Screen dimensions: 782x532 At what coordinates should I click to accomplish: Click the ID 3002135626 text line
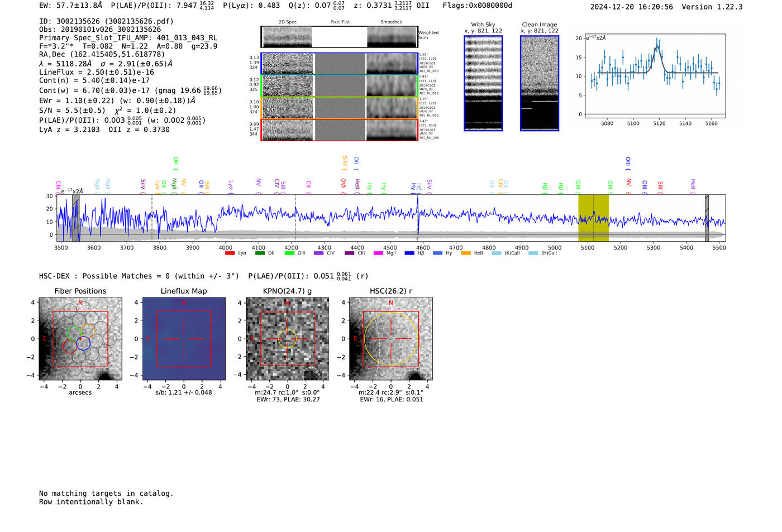tap(106, 21)
